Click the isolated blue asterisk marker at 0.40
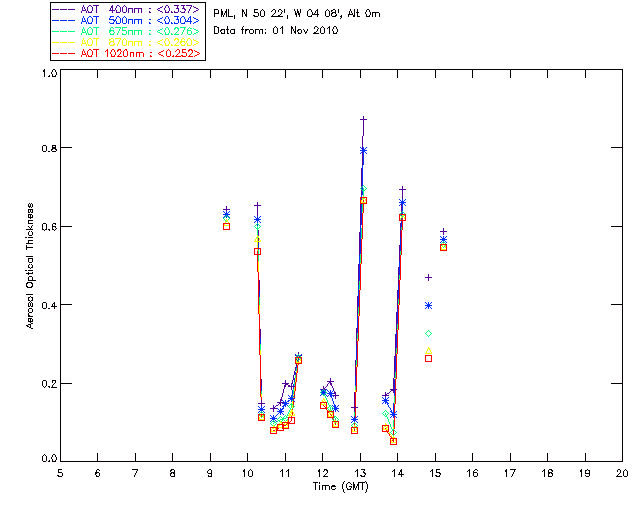The width and height of the screenshot is (640, 512). [428, 305]
